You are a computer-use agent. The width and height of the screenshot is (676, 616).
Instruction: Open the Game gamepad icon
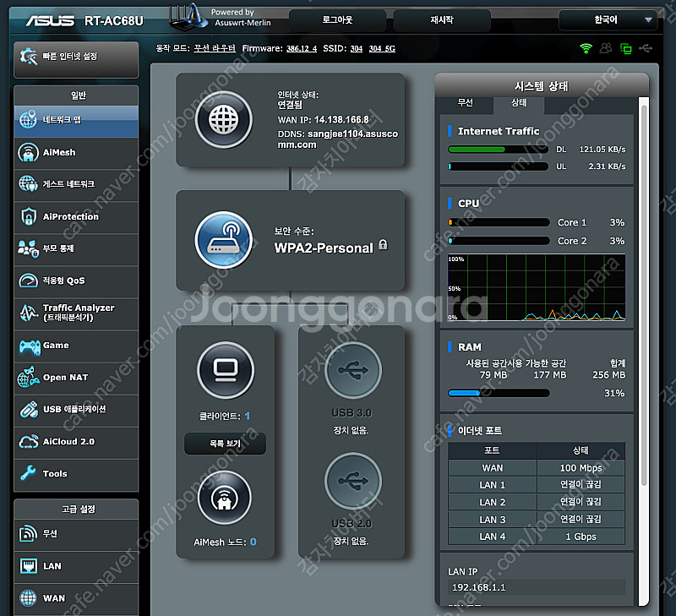pos(30,346)
